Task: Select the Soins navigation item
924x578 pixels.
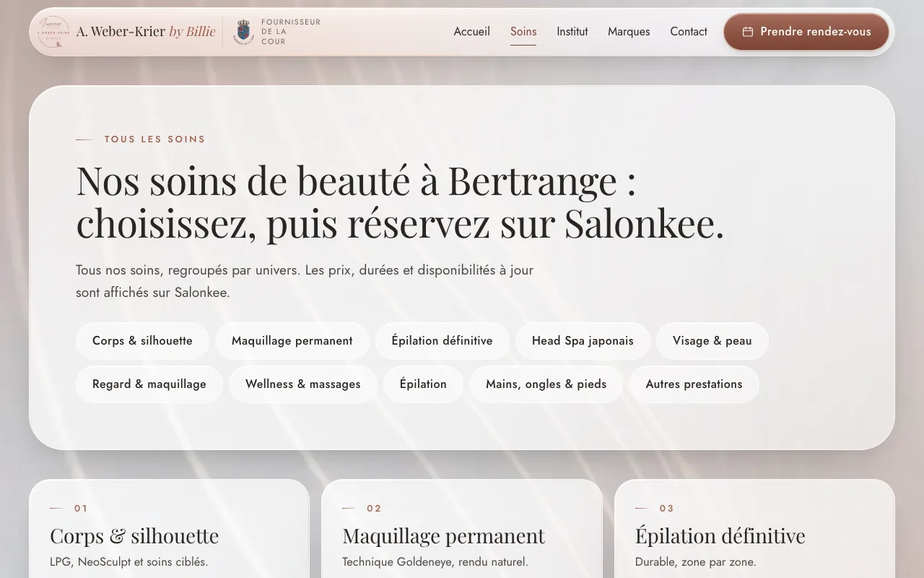Action: point(523,32)
